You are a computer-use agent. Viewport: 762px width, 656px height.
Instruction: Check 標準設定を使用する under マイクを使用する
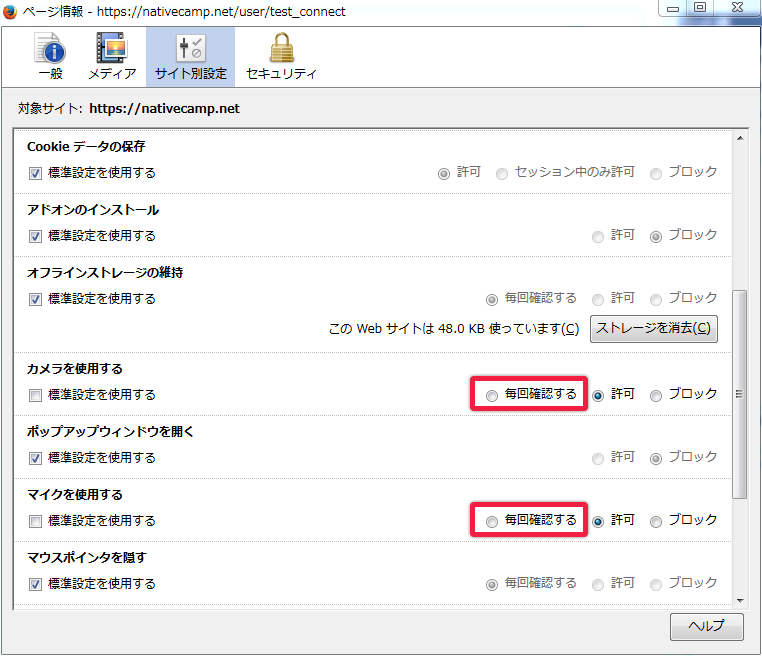[35, 521]
